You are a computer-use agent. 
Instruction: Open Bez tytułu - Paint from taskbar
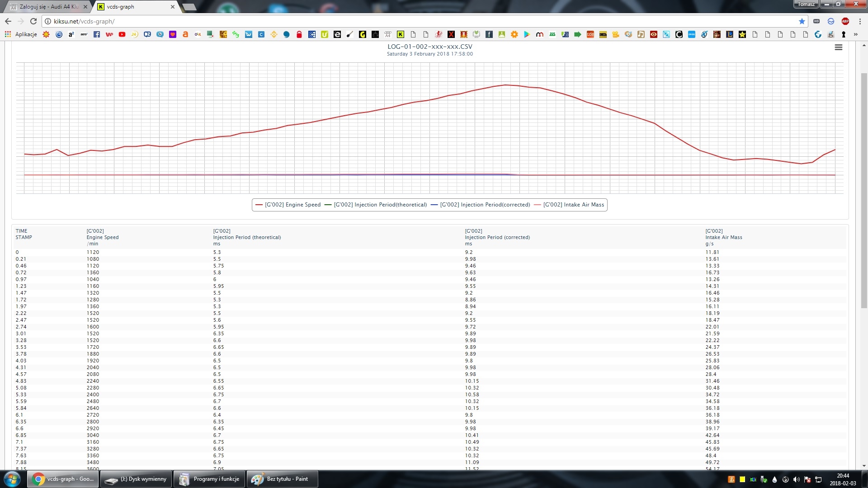pyautogui.click(x=282, y=479)
